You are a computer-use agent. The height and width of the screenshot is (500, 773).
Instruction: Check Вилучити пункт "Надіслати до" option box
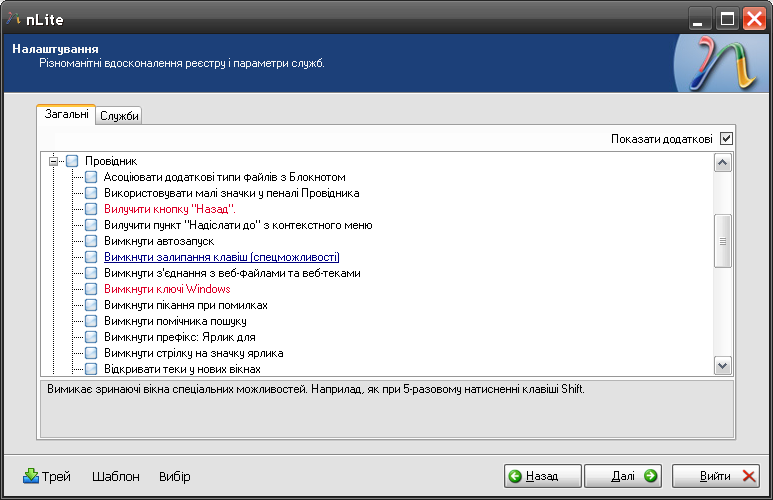pos(91,225)
